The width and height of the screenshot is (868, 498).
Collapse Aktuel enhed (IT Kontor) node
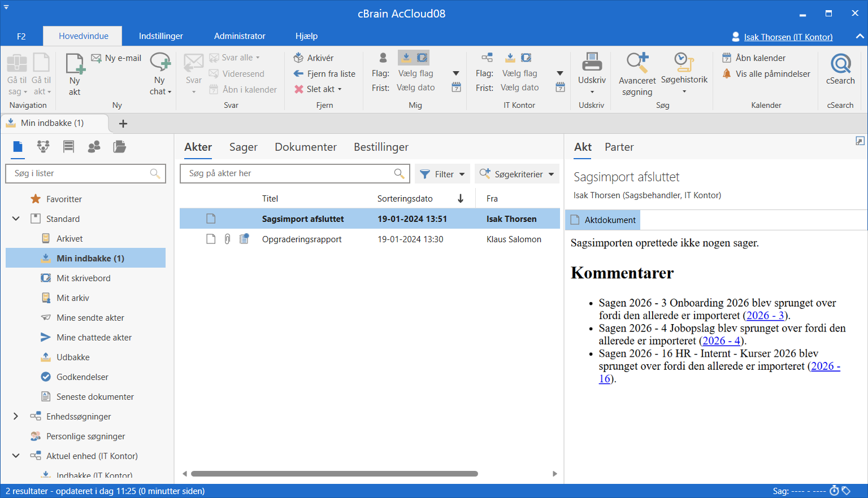[16, 456]
